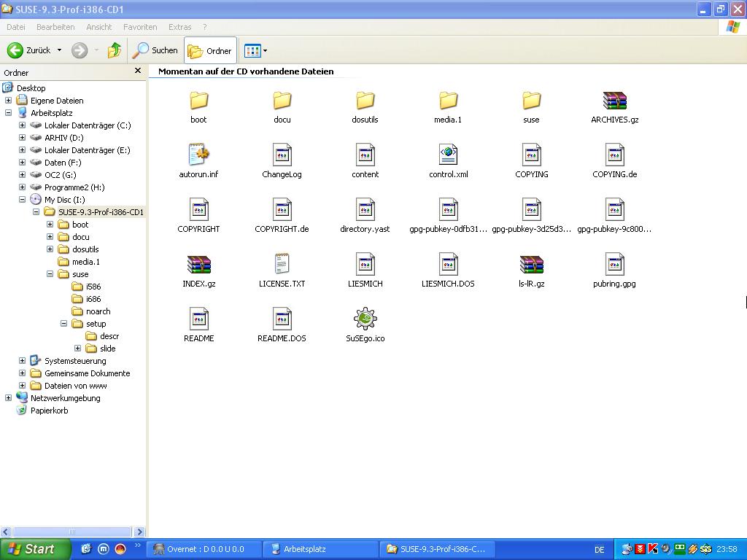Select Daten (F:) in folder tree
The image size is (747, 560).
point(63,163)
